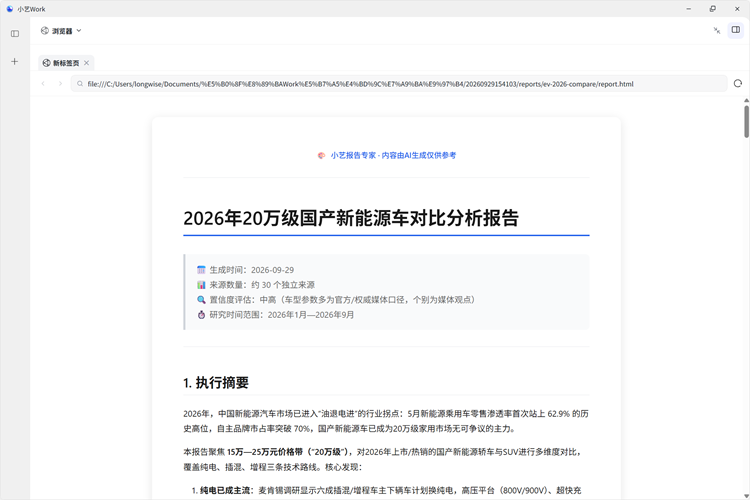Click the magnifier icon beside 置信度评估

[201, 300]
